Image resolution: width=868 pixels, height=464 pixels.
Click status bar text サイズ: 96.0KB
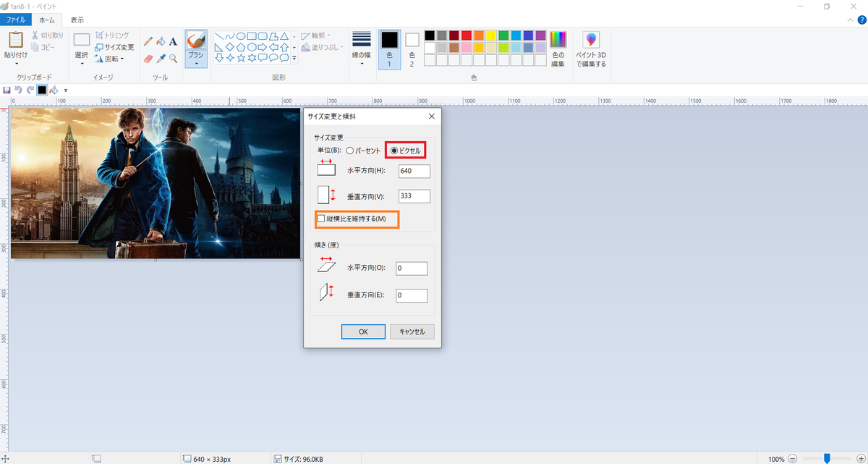click(x=304, y=459)
